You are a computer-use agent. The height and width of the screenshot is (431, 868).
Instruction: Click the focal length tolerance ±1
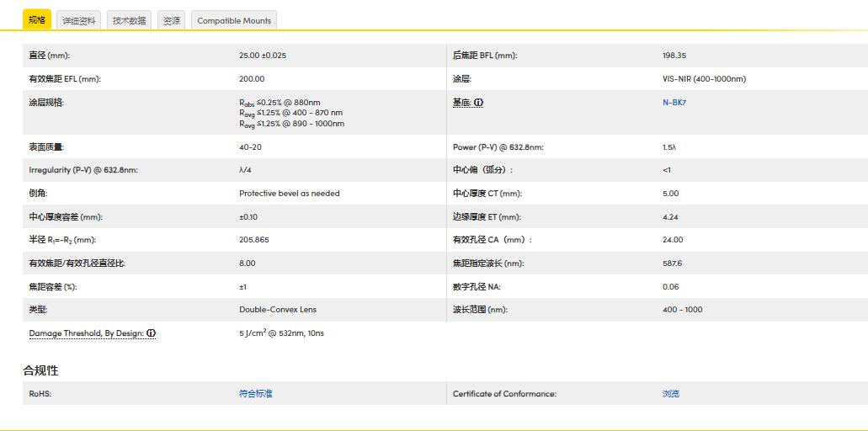[243, 286]
